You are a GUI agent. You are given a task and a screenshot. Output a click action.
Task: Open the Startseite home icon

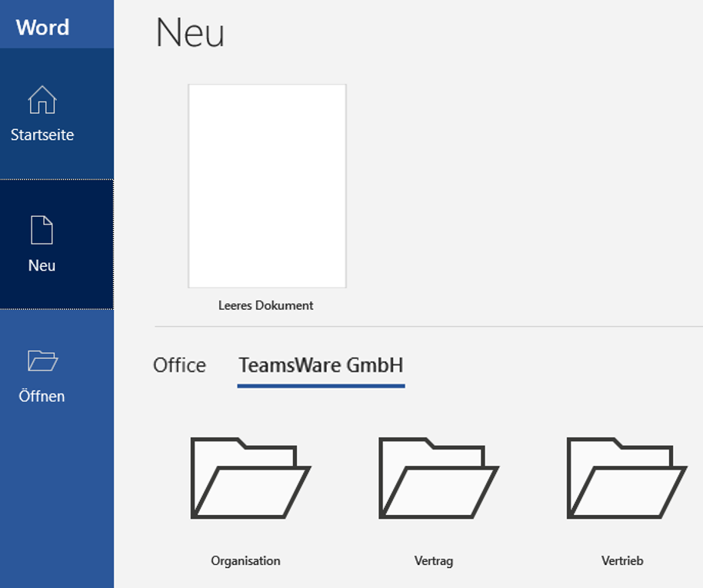[42, 99]
